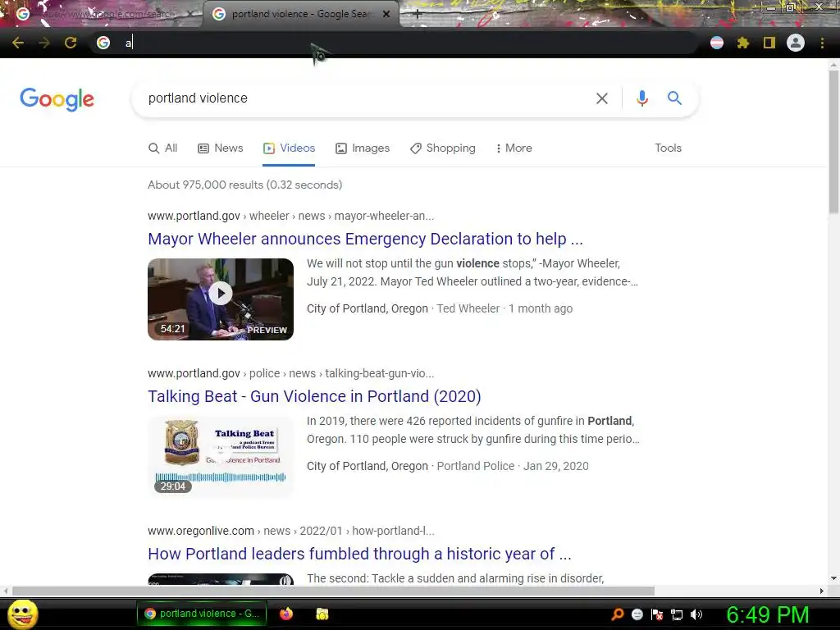Expand the More search options menu
The height and width of the screenshot is (630, 840).
coord(514,148)
